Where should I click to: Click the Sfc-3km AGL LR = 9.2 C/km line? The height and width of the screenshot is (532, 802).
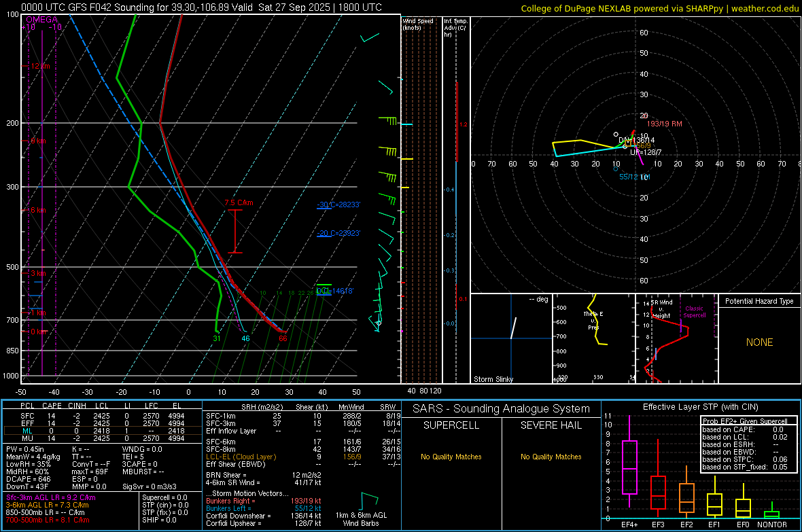pos(51,497)
